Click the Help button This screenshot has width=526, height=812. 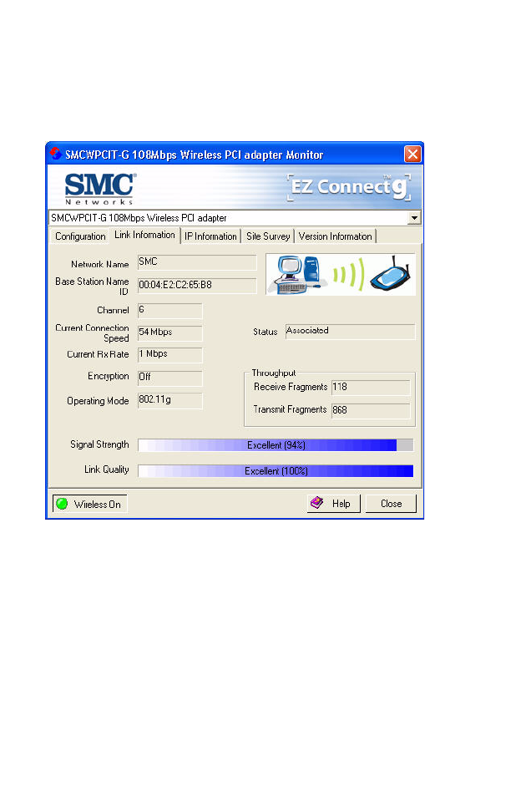(334, 504)
